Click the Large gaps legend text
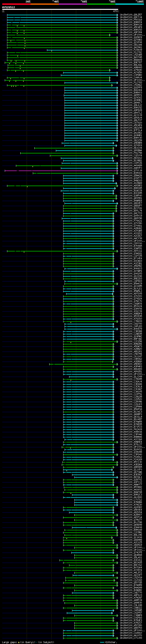The image size is (146, 644). point(28,642)
